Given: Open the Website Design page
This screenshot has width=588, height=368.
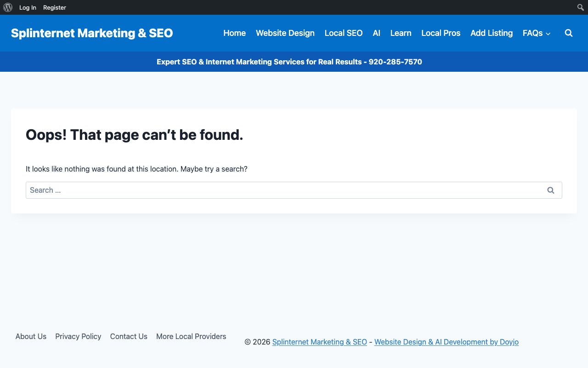Looking at the screenshot, I should point(285,33).
